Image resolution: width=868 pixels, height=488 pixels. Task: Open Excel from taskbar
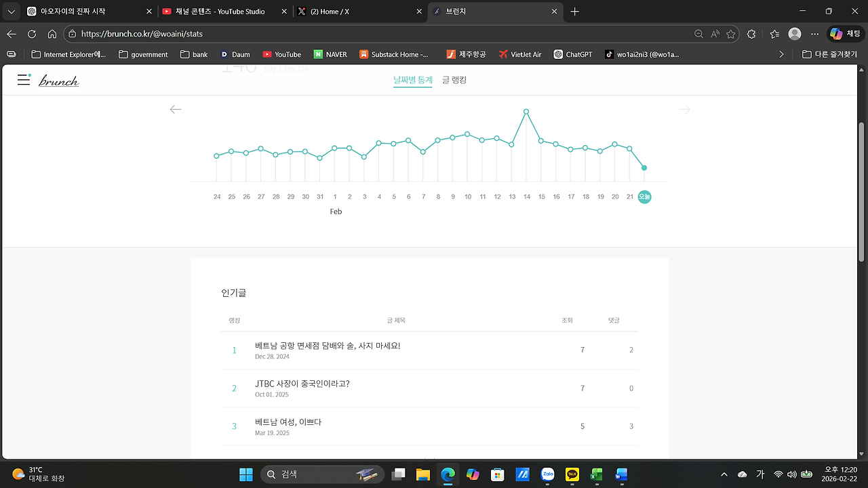(x=597, y=474)
